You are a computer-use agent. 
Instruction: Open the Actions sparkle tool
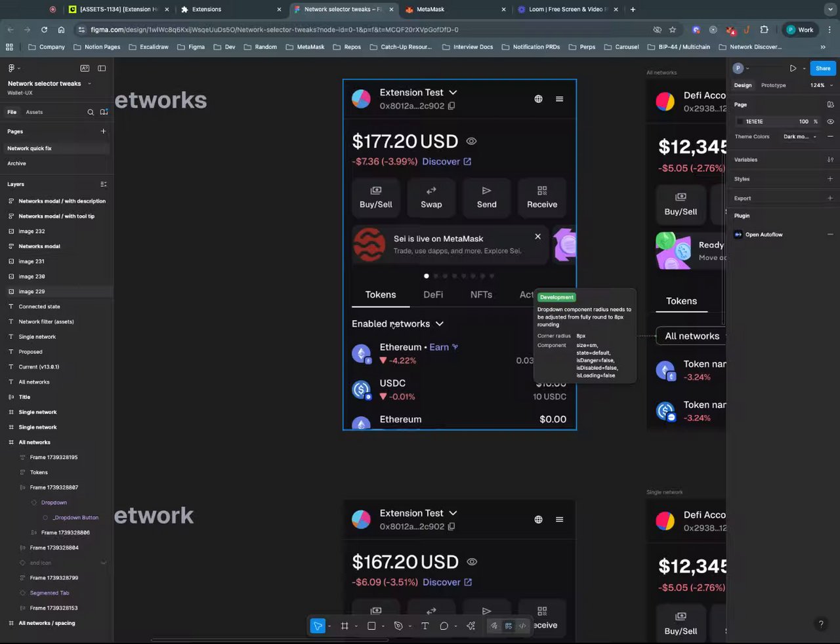click(x=471, y=626)
